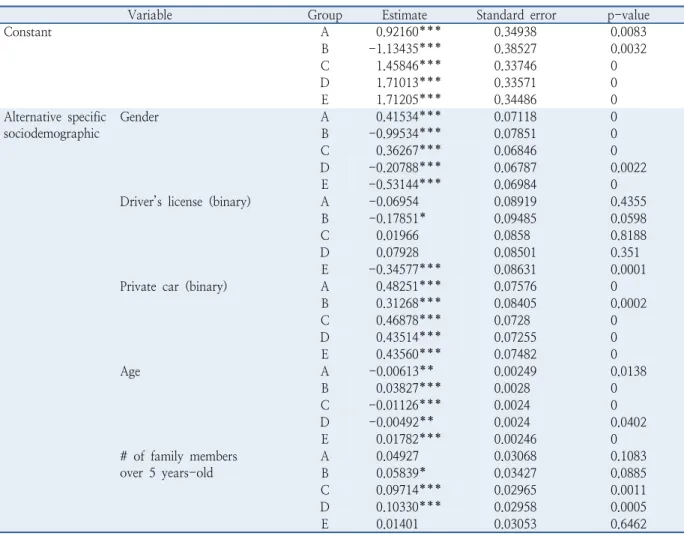Viewport: 684px width, 536px height.
Task: Click the 'sociodemographic' label
Action: [x=51, y=134]
